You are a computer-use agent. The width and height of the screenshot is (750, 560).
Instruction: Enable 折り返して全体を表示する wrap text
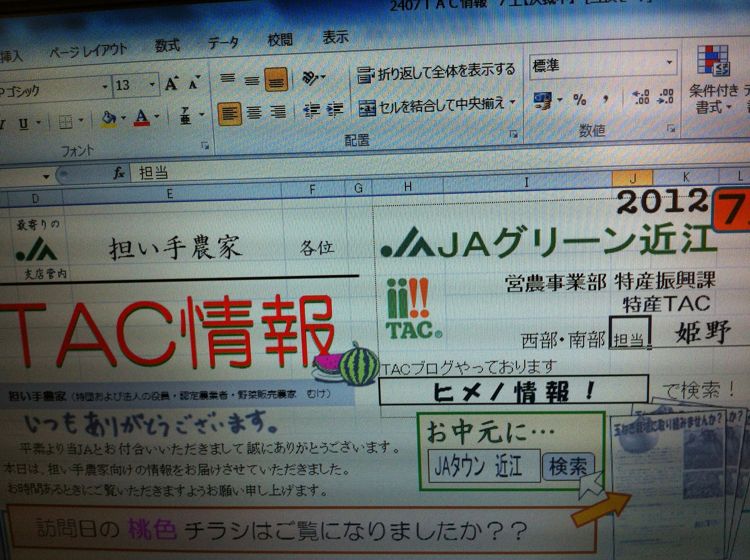click(x=436, y=72)
